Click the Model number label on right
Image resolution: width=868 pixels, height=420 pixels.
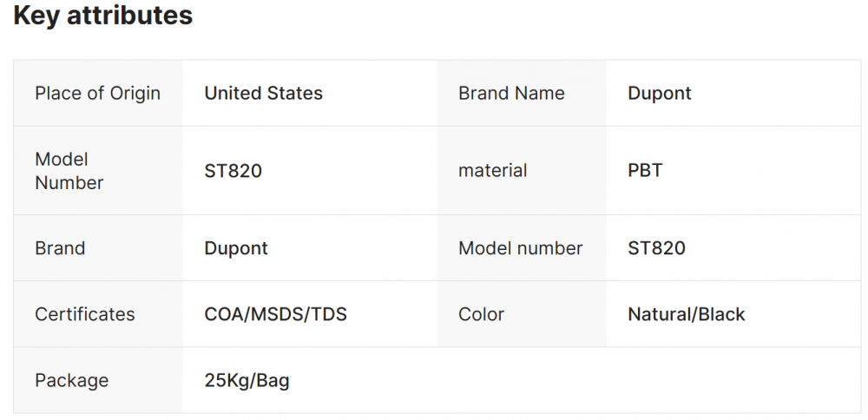520,248
